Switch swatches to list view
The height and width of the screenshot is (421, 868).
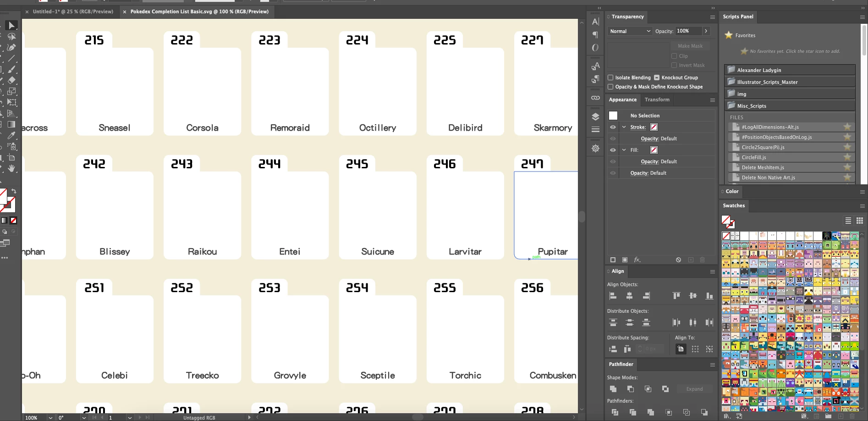coord(848,221)
